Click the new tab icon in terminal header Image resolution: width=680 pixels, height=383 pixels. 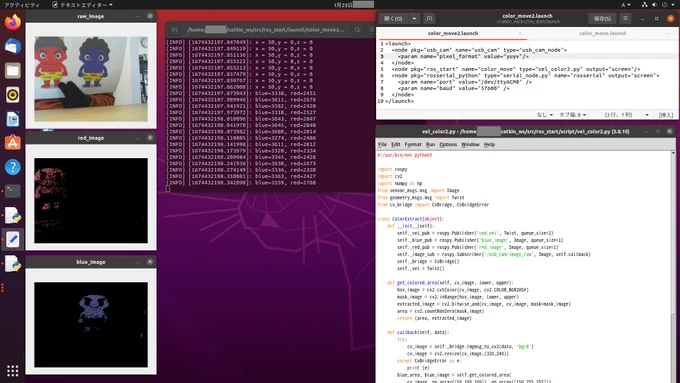pyautogui.click(x=174, y=30)
